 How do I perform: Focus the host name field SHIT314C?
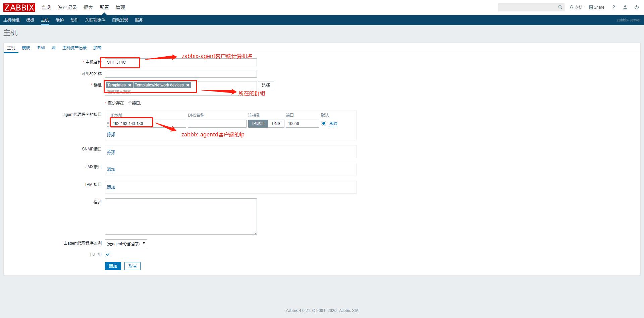coord(181,62)
